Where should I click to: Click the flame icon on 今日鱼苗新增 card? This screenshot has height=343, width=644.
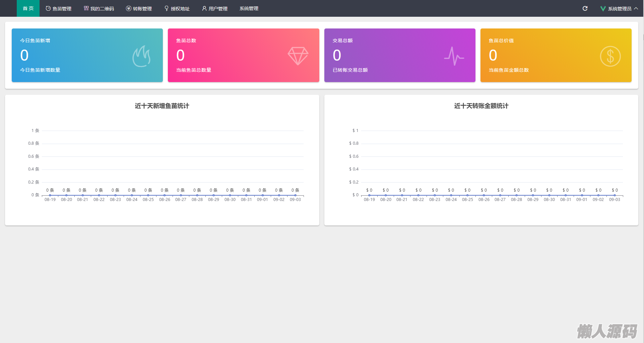(x=141, y=56)
